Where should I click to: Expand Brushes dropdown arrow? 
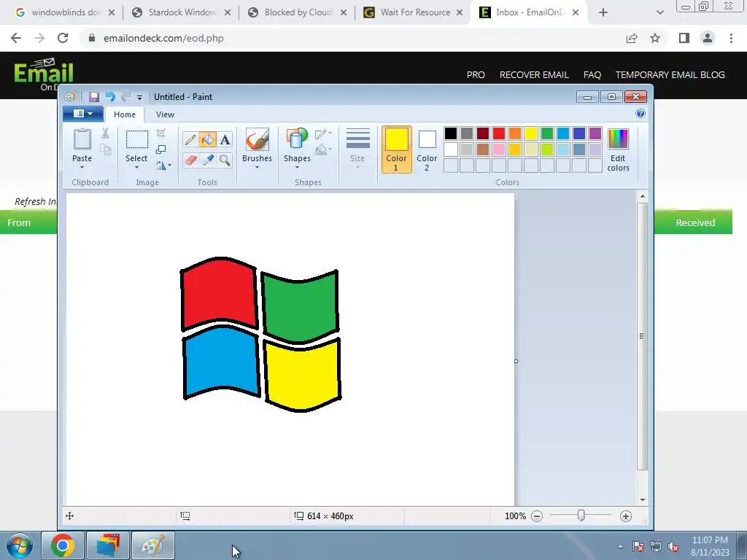pyautogui.click(x=258, y=167)
